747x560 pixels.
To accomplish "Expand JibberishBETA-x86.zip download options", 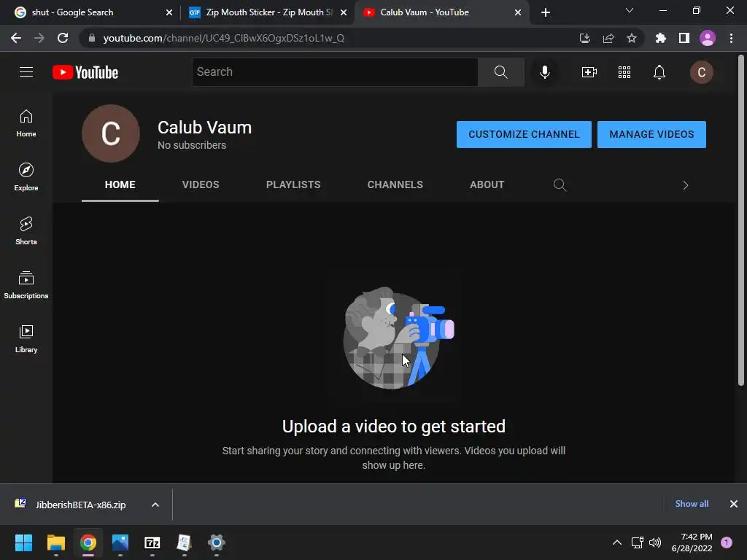I will click(x=155, y=505).
